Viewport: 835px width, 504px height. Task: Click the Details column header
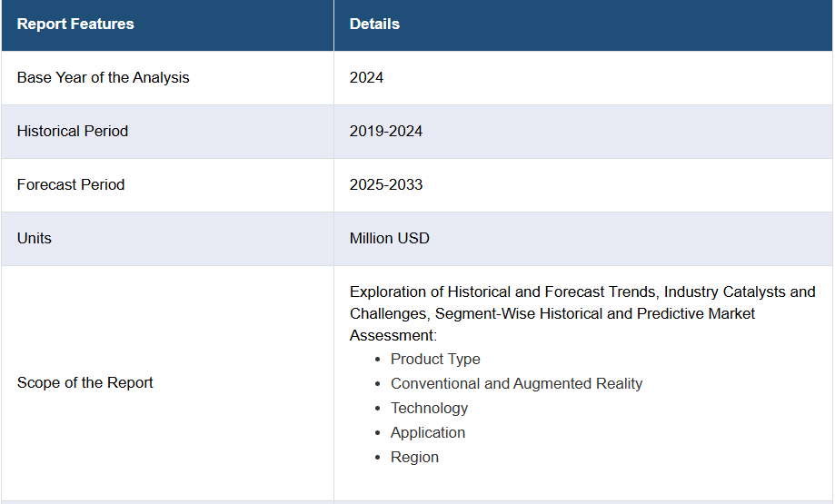tap(374, 24)
